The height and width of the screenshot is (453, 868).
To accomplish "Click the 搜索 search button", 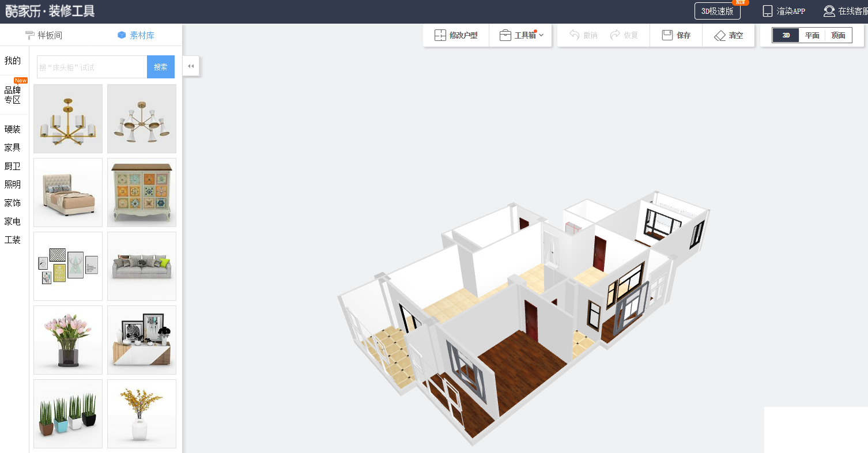I will (x=161, y=67).
